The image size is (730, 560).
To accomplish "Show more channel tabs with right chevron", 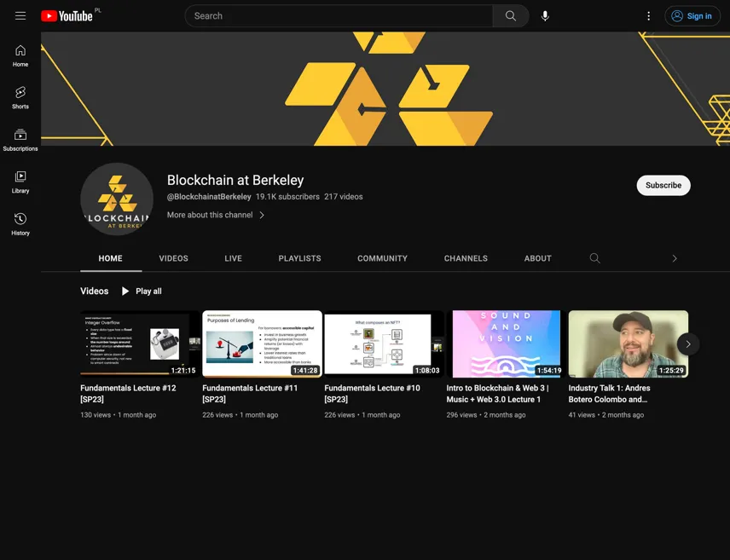I will pos(674,258).
